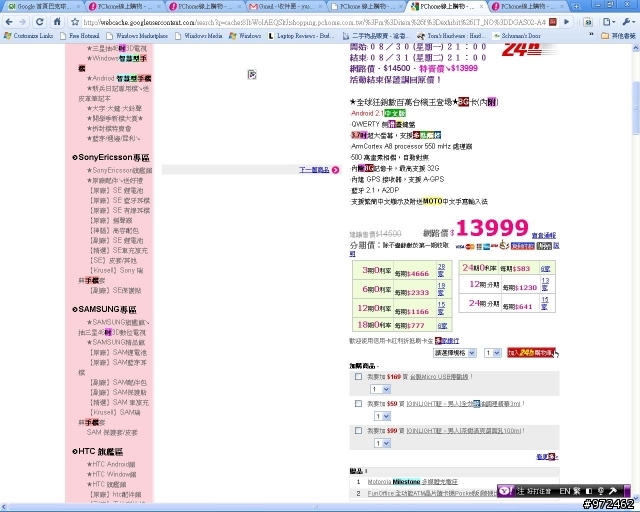640x512 pixels.
Task: Open quantity dropdown for $169 add-on
Action: [x=380, y=389]
